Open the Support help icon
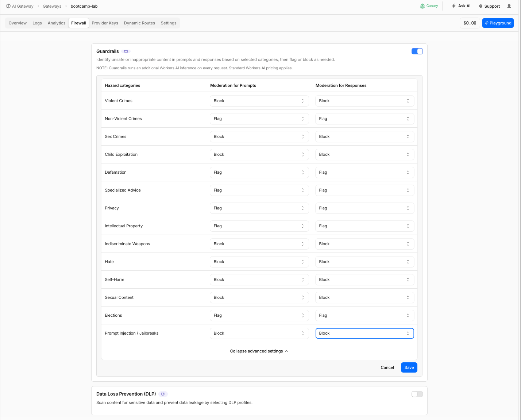Screen dimensions: 521x420 click(481, 6)
